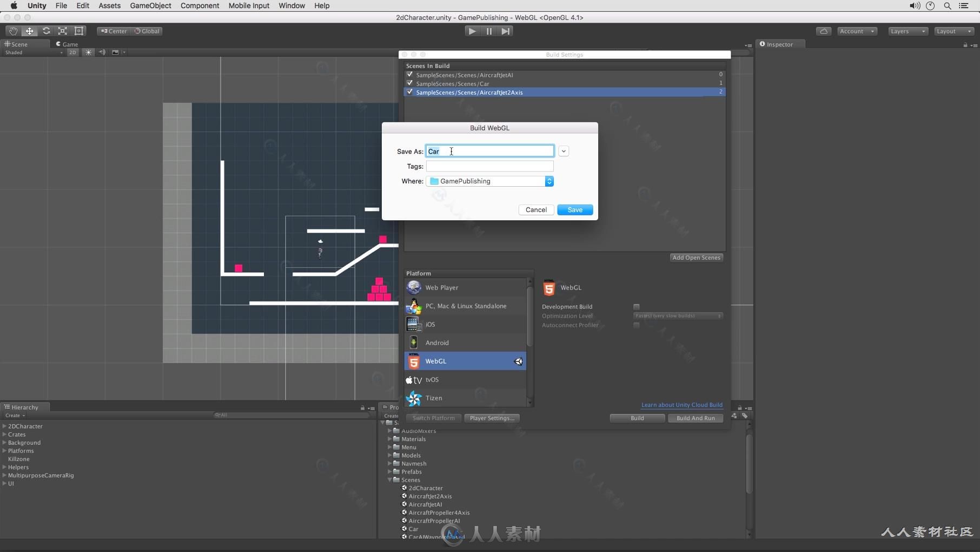Open Account dropdown
This screenshot has height=552, width=980.
tap(857, 31)
